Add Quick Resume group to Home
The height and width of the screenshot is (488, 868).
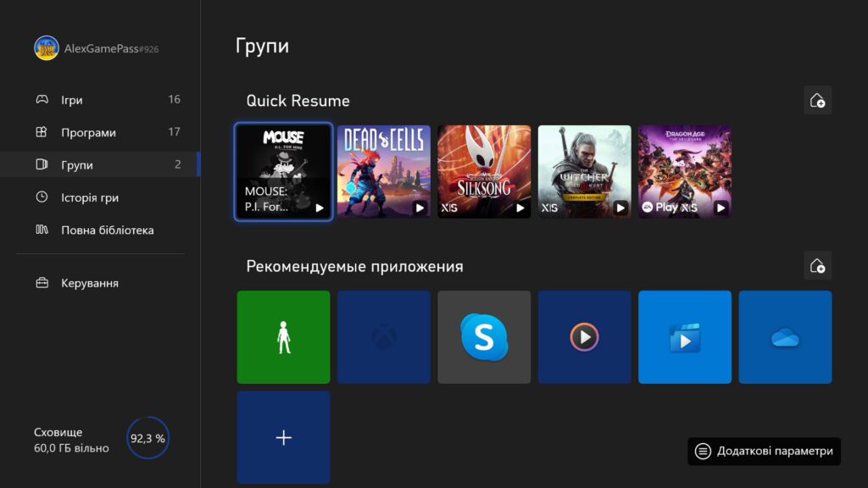point(818,100)
